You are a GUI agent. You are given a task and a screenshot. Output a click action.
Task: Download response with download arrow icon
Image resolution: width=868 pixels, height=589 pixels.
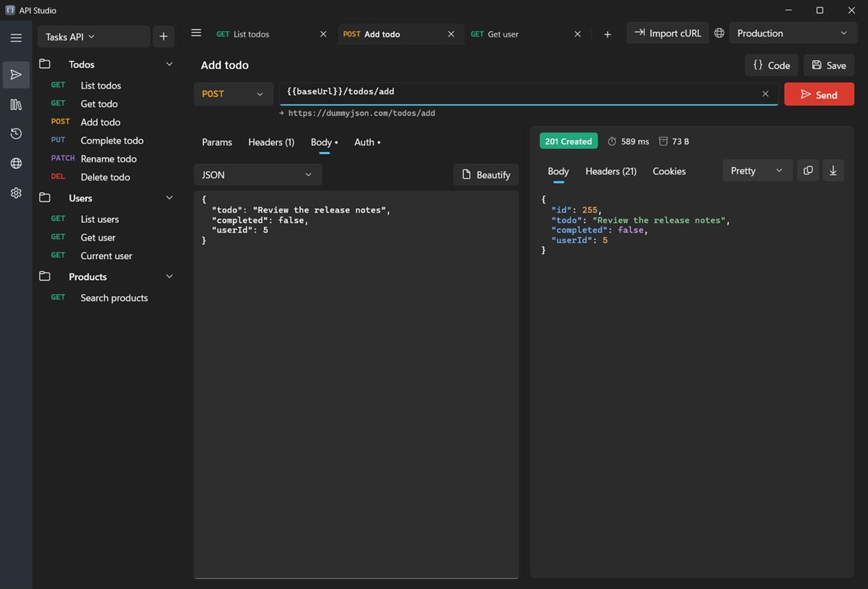point(833,171)
